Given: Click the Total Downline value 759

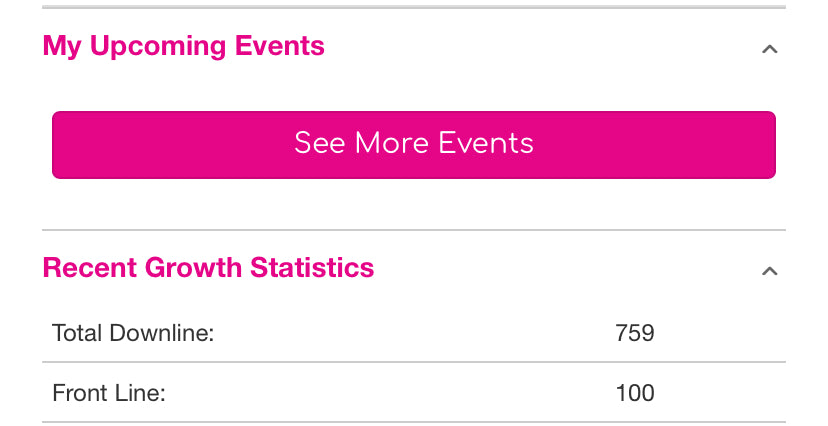Looking at the screenshot, I should [x=635, y=333].
